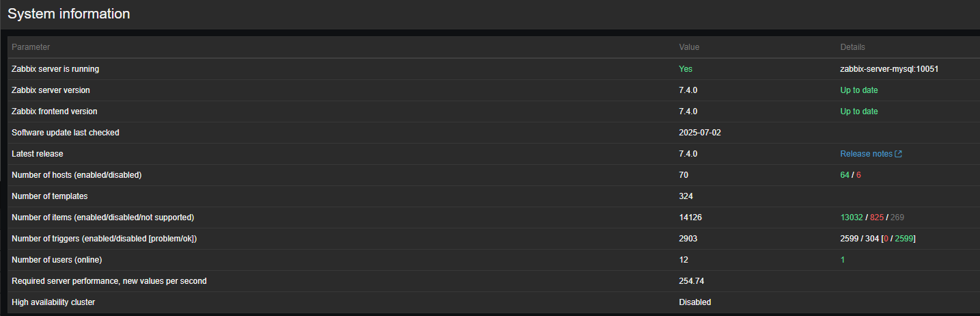Click the enabled hosts count 64
Viewport: 980px width, 316px height.
pos(845,175)
